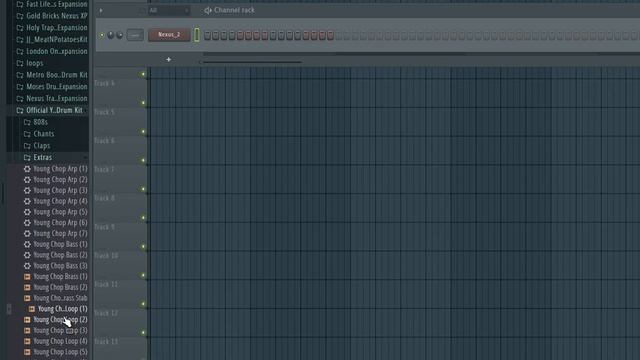Expand Metro Boo..Drum Kit folder
640x360 pixels.
point(52,75)
